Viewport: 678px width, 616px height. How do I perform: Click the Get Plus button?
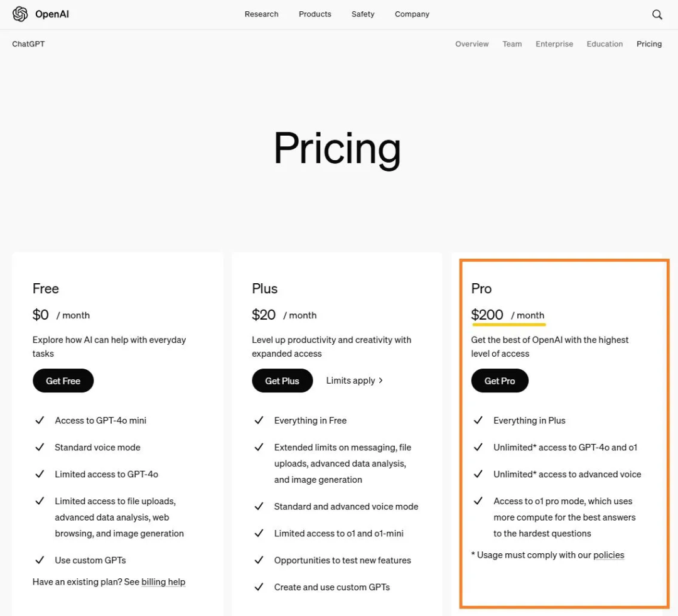pos(282,381)
